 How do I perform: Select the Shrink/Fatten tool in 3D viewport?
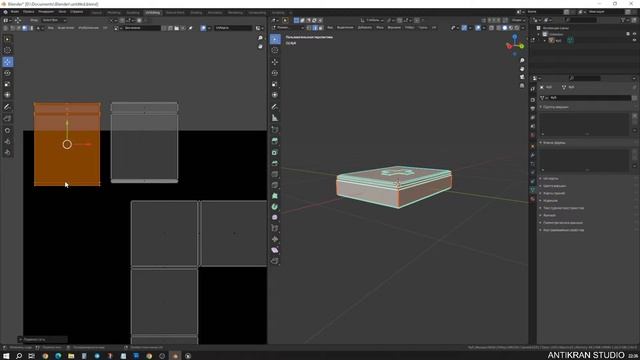coord(275,239)
